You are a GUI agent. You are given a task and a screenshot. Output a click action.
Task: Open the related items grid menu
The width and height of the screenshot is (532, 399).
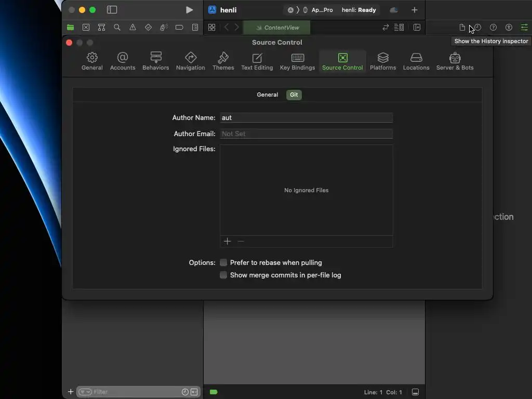(212, 28)
